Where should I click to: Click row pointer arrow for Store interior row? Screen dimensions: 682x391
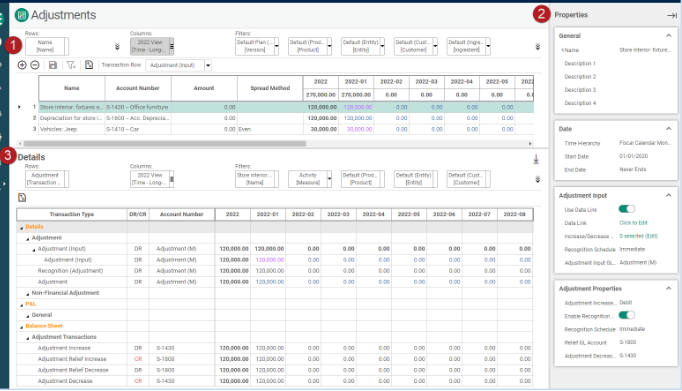coord(19,107)
